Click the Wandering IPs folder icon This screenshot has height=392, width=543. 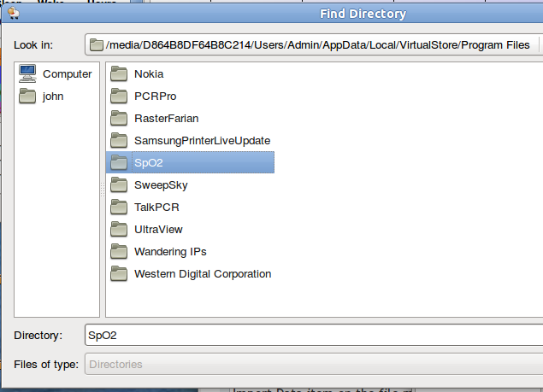(119, 251)
